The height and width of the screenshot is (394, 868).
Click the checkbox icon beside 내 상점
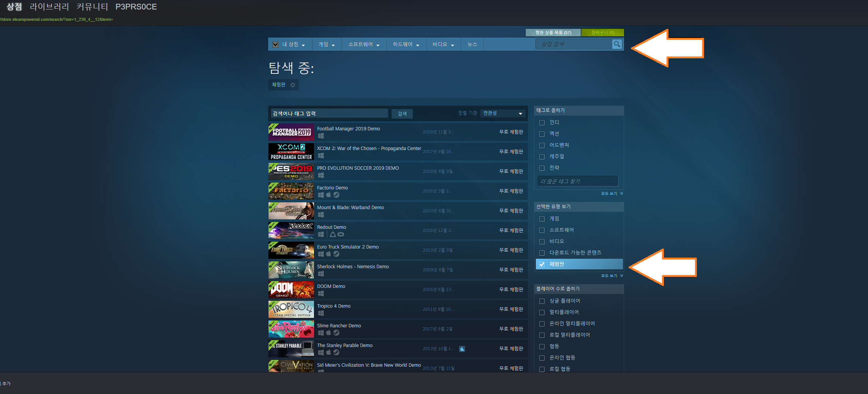click(x=275, y=45)
